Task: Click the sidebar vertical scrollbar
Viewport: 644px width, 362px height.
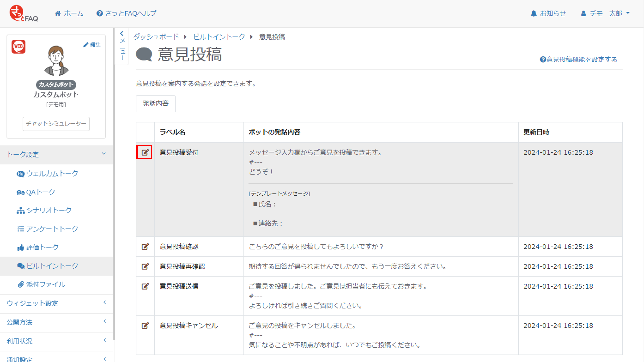Action: click(x=114, y=184)
